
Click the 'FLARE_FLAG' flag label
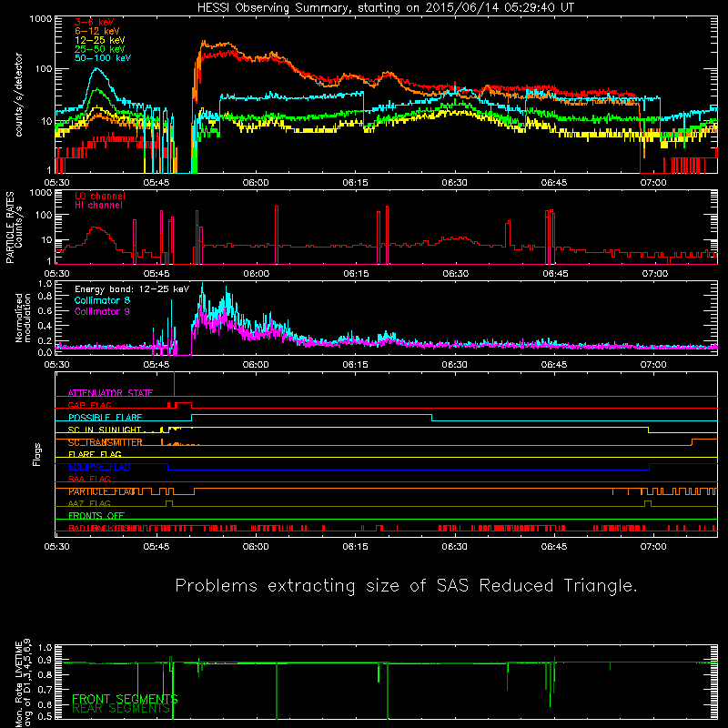pos(95,454)
